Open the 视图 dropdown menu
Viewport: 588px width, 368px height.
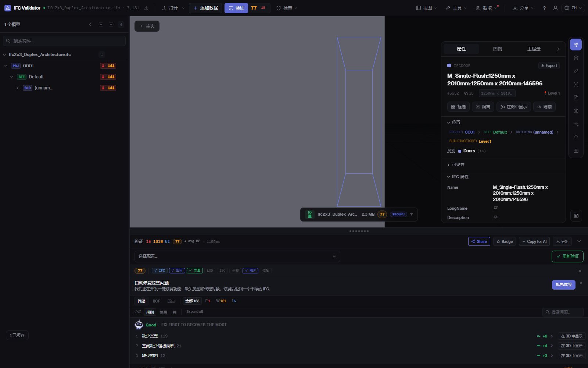tap(426, 8)
